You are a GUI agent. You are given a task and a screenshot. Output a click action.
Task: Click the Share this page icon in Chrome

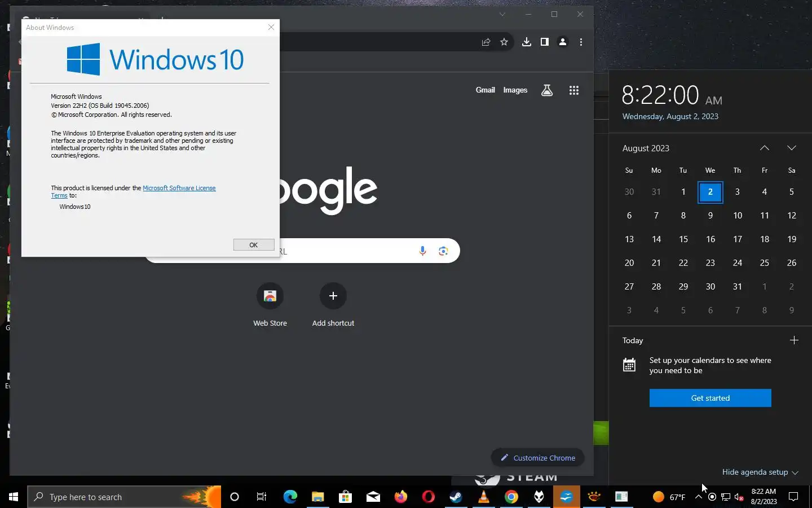[x=486, y=42]
